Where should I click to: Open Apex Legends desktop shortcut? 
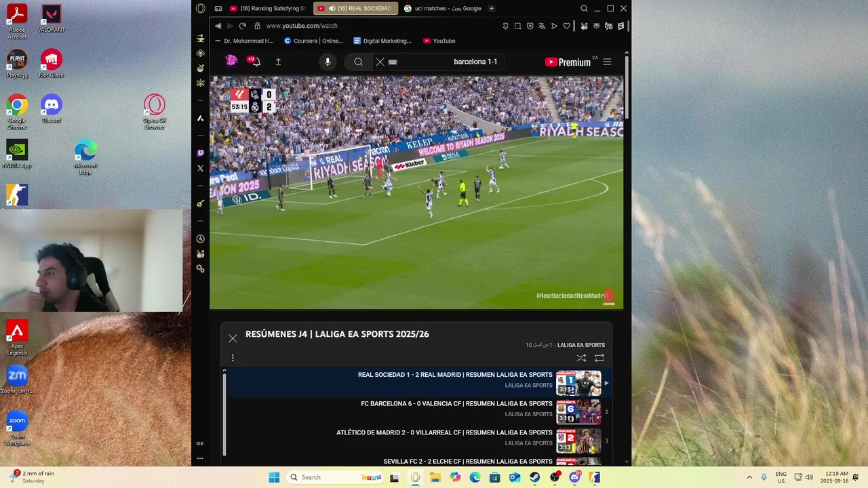pyautogui.click(x=17, y=338)
